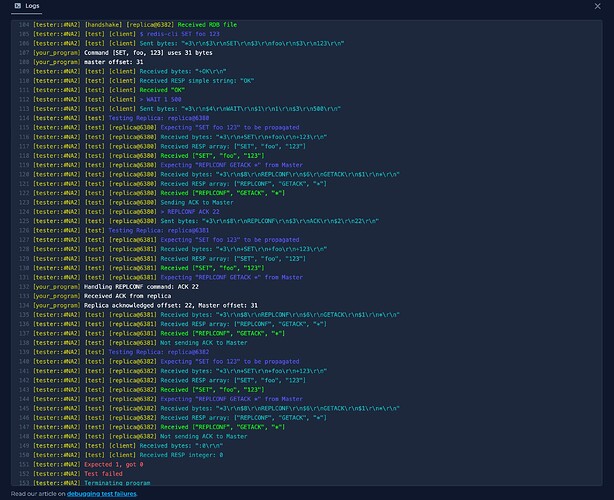The height and width of the screenshot is (500, 614).
Task: Select line 113 Sent bytes WAIT command
Action: click(x=187, y=109)
